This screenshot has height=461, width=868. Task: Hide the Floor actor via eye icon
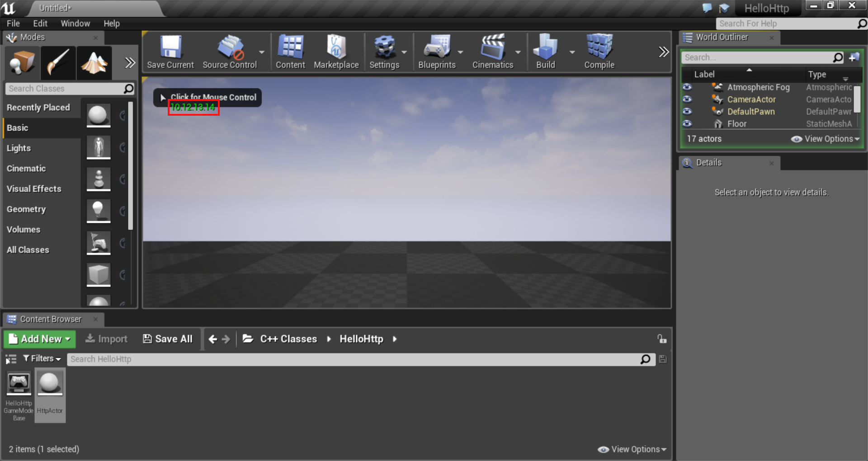tap(687, 124)
